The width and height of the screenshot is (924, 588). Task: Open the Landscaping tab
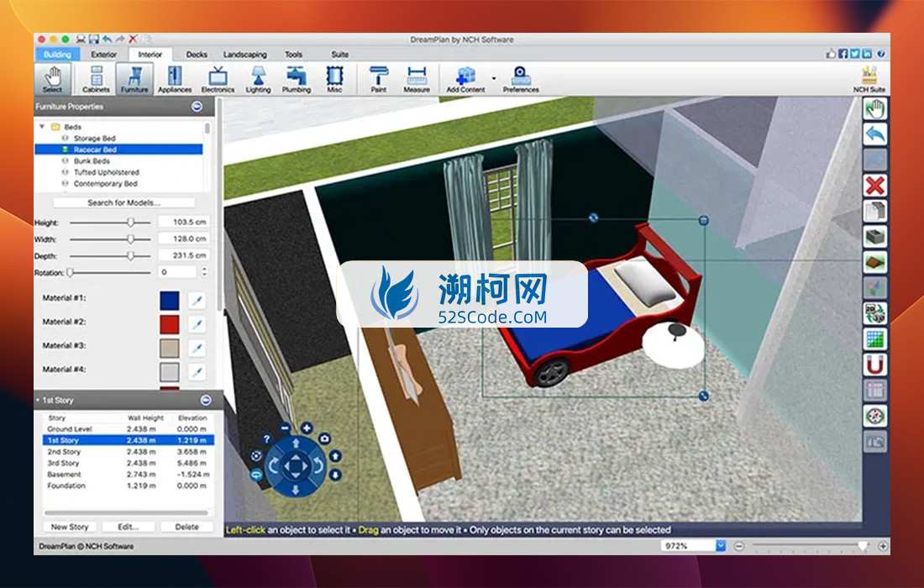point(245,55)
